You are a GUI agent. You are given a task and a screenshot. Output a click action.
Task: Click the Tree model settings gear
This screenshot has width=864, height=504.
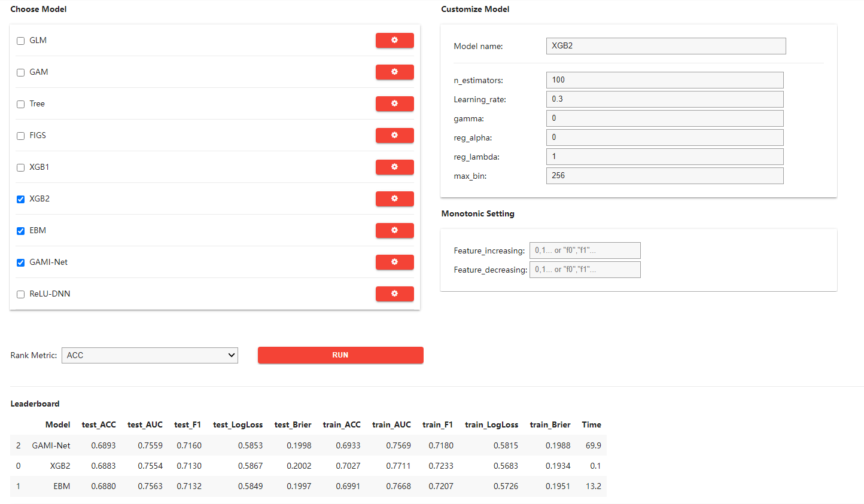click(394, 103)
